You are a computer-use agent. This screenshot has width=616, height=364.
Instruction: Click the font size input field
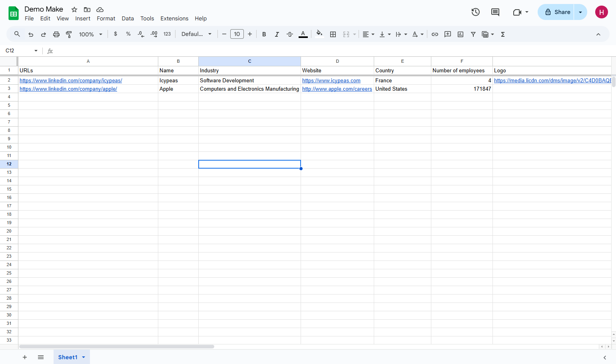(x=237, y=34)
